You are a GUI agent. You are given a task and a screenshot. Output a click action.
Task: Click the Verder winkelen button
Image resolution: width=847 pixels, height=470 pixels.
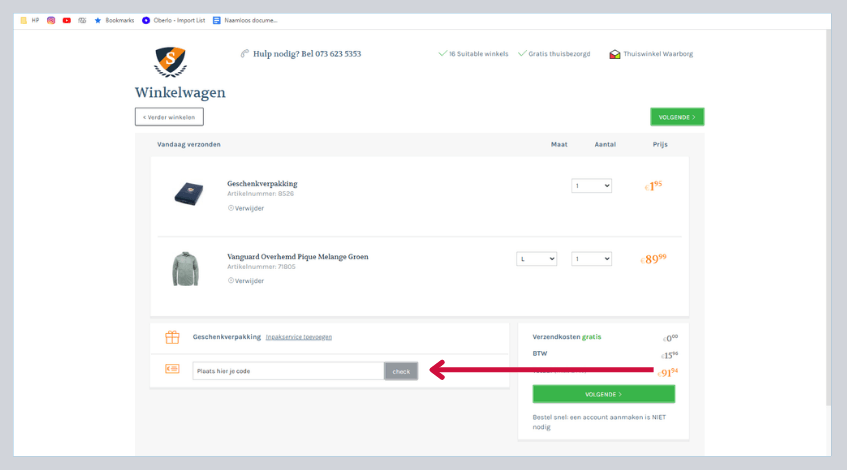pos(169,117)
